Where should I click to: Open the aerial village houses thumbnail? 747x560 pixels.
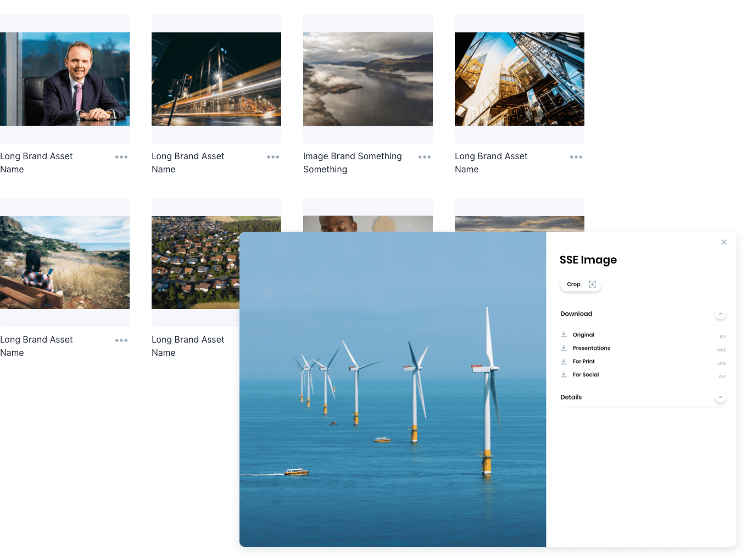coord(196,262)
